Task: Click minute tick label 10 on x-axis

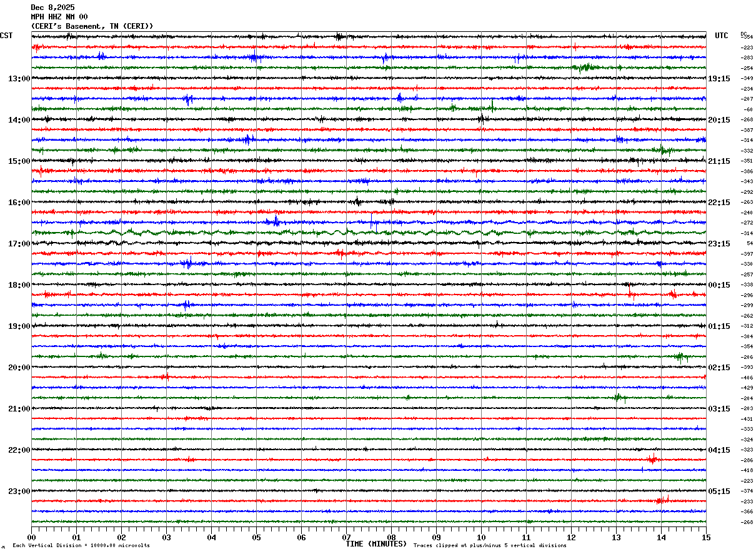Action: pos(481,537)
